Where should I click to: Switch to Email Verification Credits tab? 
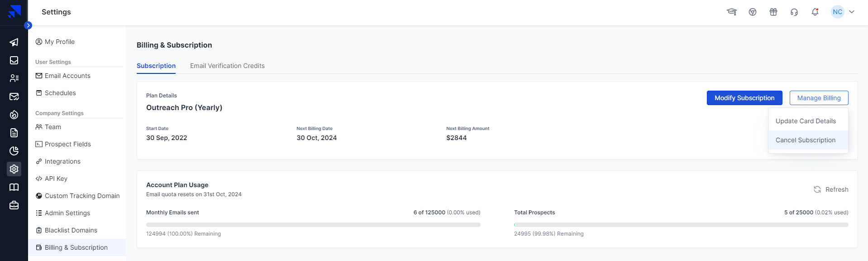[x=227, y=66]
